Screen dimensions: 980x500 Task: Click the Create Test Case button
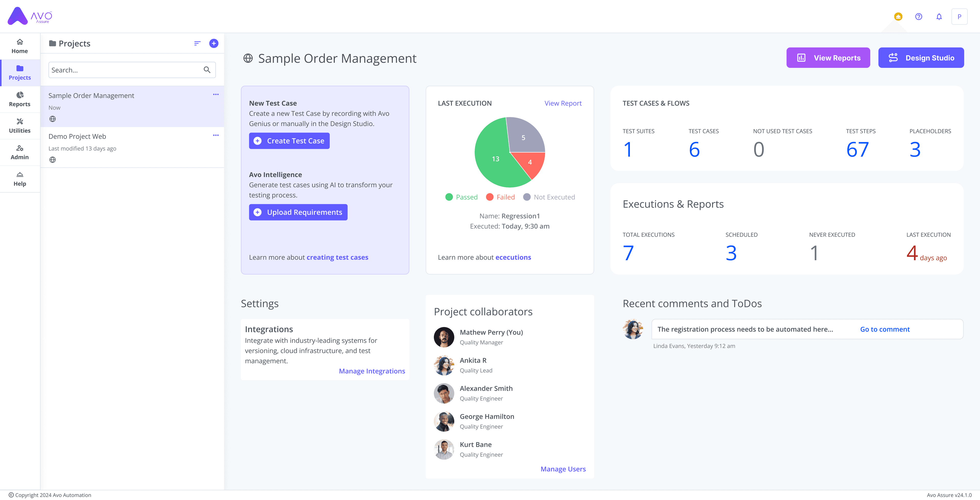tap(289, 141)
